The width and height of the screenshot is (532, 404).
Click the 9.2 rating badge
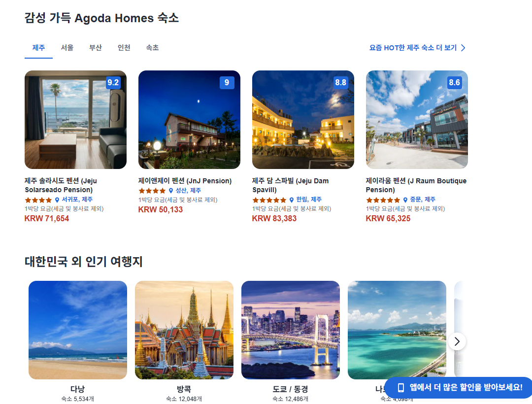pyautogui.click(x=113, y=82)
